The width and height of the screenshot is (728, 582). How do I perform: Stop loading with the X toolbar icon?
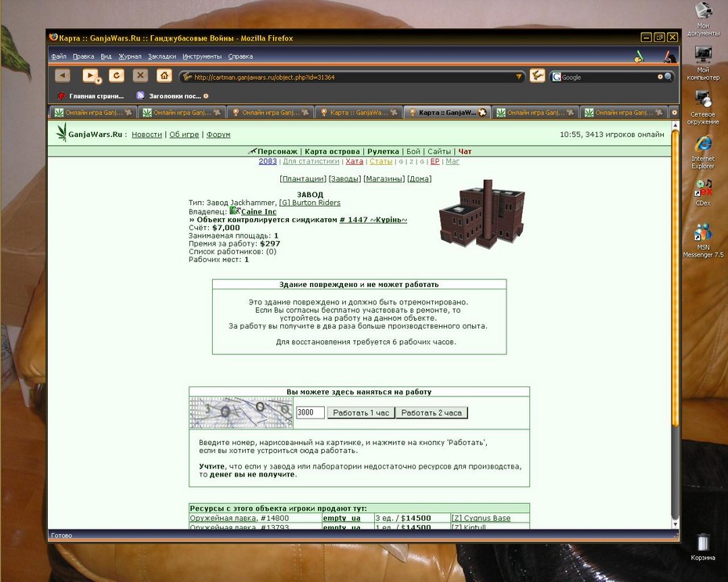point(140,75)
